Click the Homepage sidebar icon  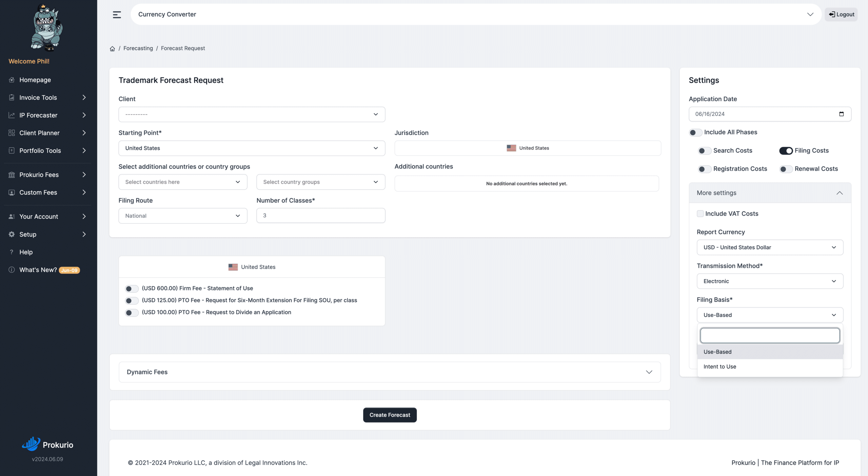(x=12, y=80)
